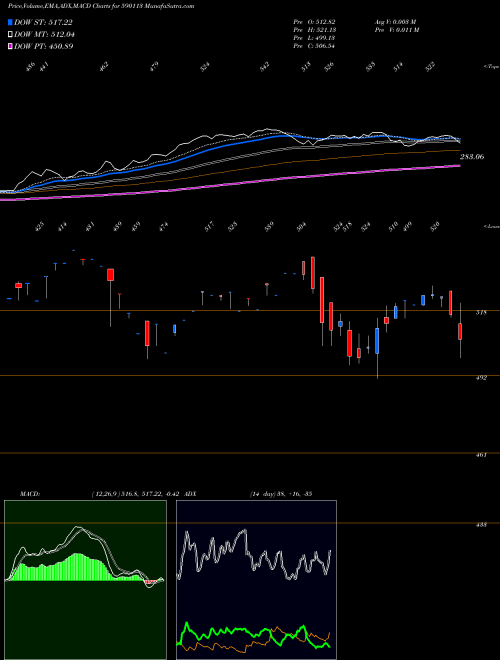This screenshot has width=500, height=660.
Task: Click the 492 price level label
Action: [483, 378]
